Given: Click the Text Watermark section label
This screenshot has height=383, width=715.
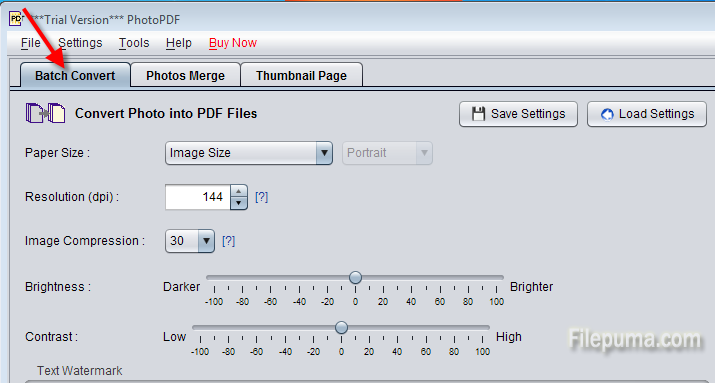Looking at the screenshot, I should click(x=79, y=371).
